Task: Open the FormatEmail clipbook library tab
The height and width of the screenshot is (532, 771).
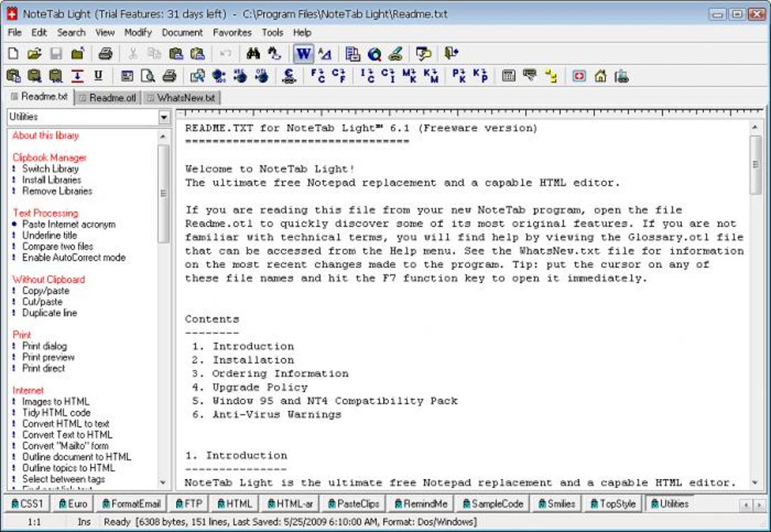Action: (132, 504)
